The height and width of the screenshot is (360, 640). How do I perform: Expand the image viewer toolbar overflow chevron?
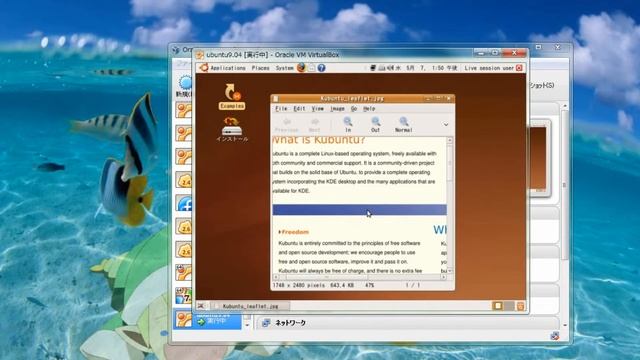pos(446,124)
